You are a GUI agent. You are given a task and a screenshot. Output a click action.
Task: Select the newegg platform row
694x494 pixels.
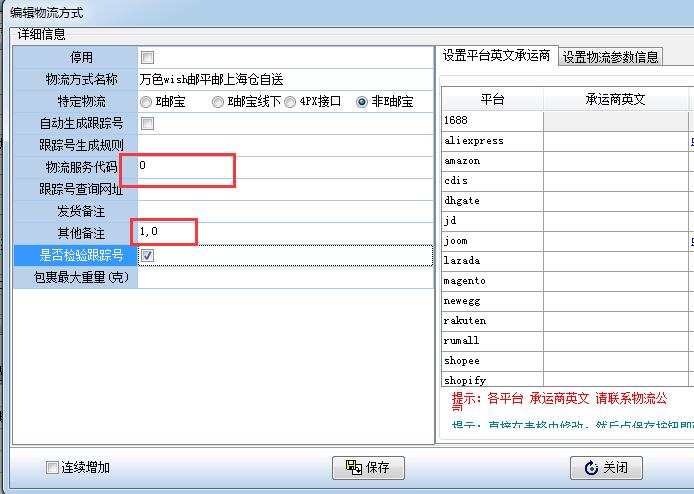tap(493, 301)
